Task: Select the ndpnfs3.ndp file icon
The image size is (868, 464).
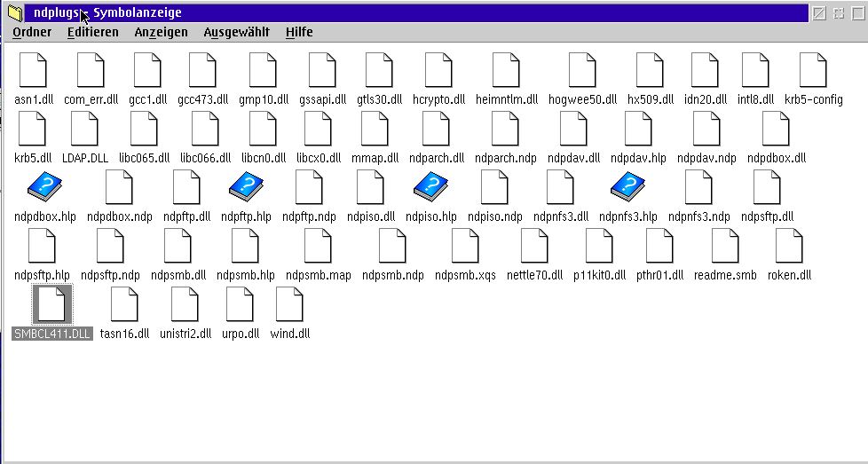Action: point(698,187)
